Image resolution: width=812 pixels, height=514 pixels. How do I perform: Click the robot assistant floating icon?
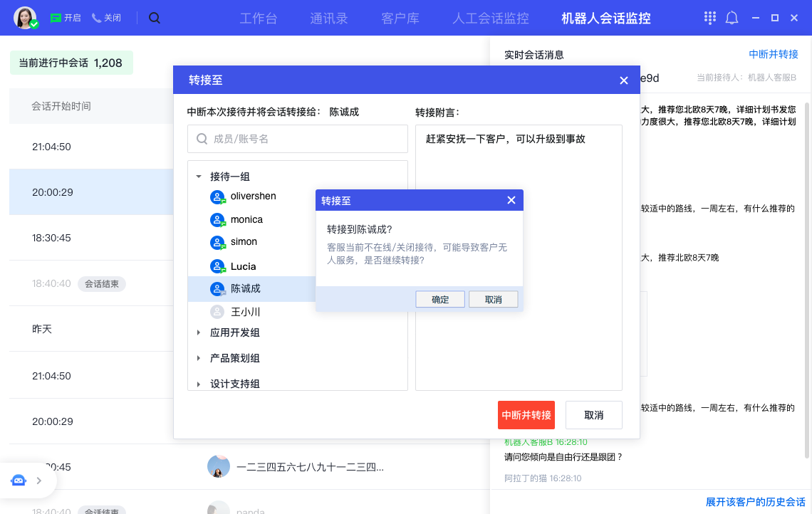(19, 481)
